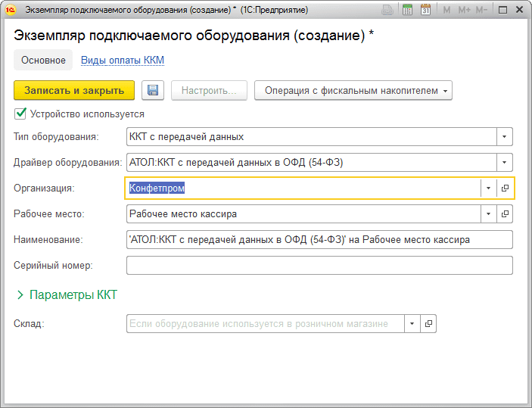The width and height of the screenshot is (532, 408).
Task: Uncheck Устройство используется checkbox
Action: (20, 114)
